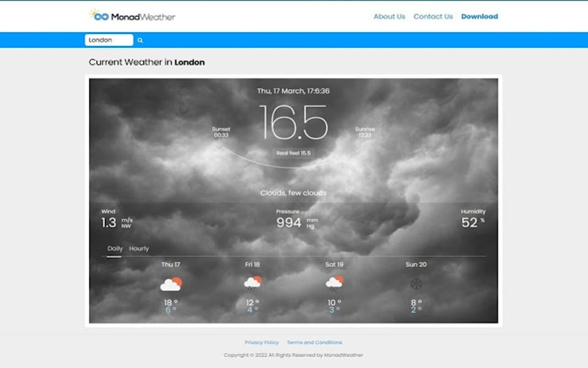Click Friday's rain cloud weather icon
The height and width of the screenshot is (368, 588).
(x=252, y=283)
